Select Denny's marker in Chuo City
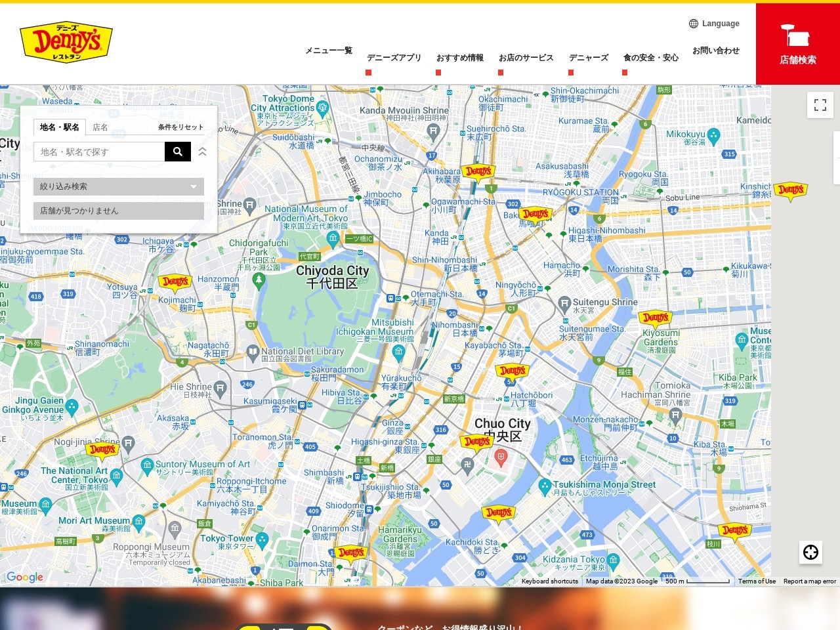The width and height of the screenshot is (840, 630). [x=477, y=443]
